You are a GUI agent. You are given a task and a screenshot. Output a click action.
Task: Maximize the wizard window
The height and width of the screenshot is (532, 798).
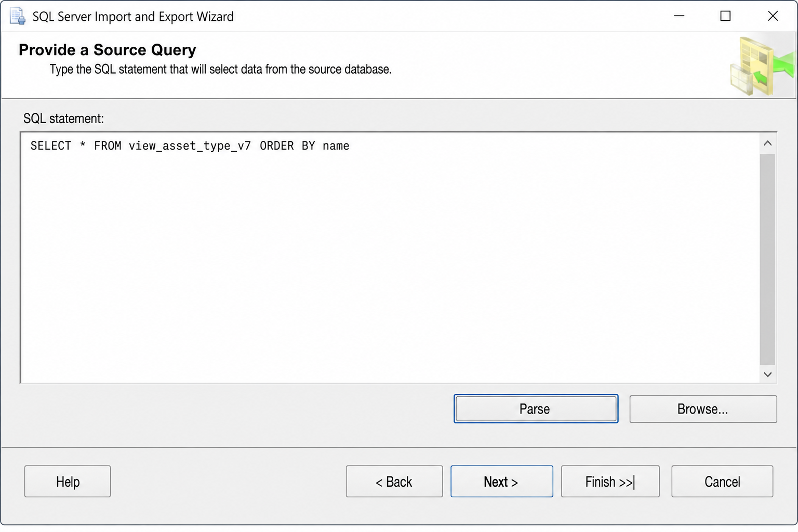pyautogui.click(x=725, y=16)
